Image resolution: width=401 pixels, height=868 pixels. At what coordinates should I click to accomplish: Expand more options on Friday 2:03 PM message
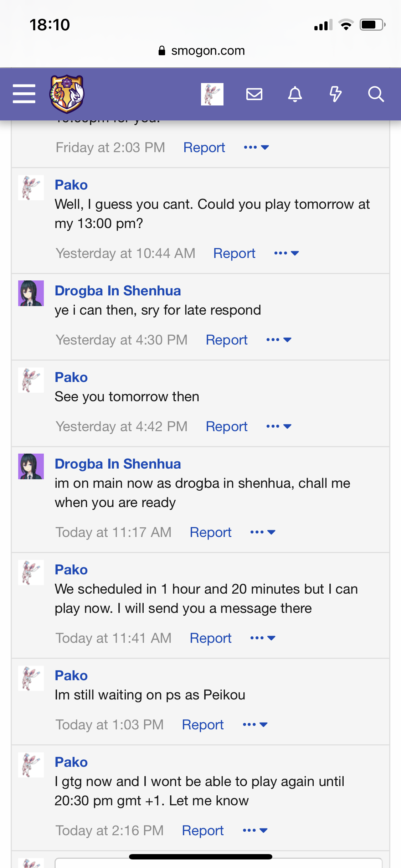click(256, 147)
